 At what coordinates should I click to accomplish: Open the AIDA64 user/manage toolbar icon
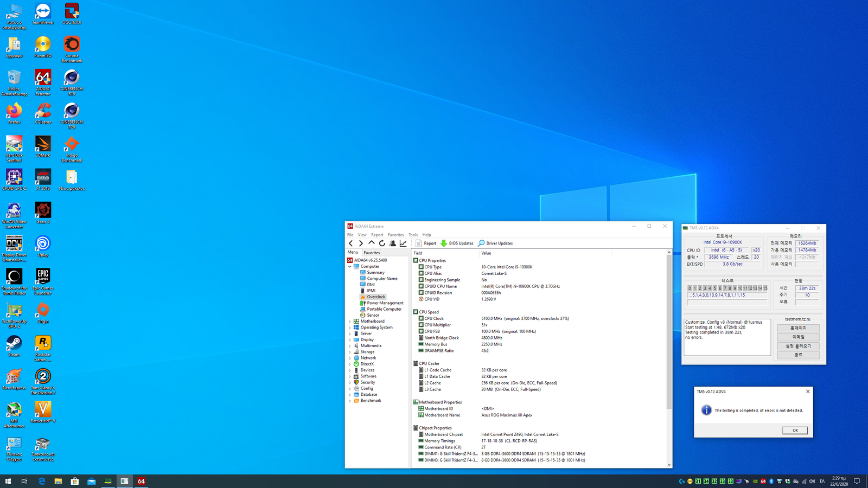tap(393, 243)
